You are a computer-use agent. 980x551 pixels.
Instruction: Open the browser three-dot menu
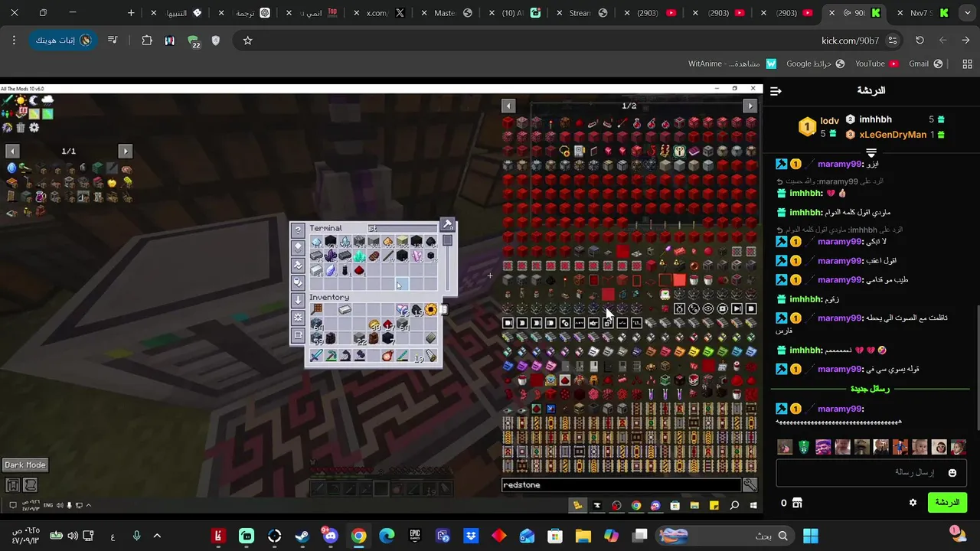[x=14, y=41]
